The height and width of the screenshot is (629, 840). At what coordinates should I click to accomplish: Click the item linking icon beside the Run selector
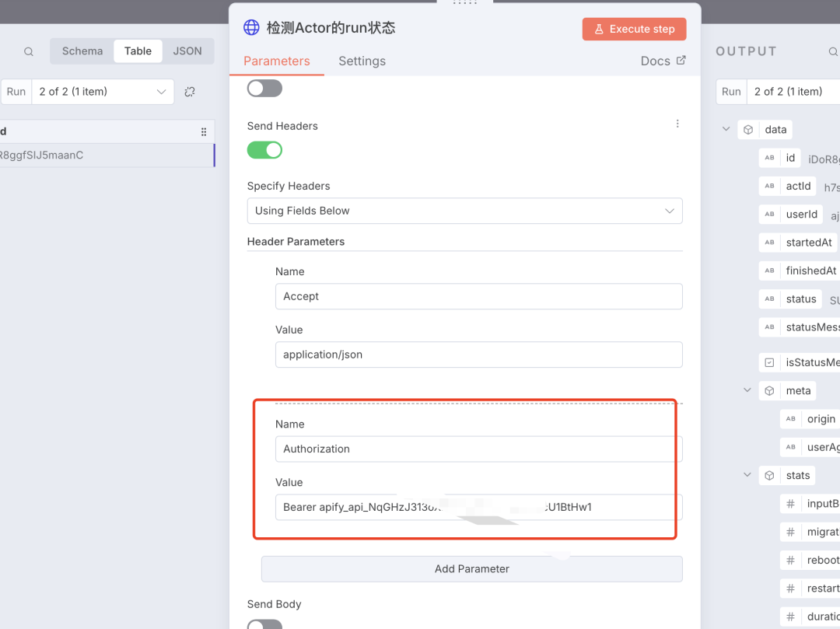click(x=189, y=91)
